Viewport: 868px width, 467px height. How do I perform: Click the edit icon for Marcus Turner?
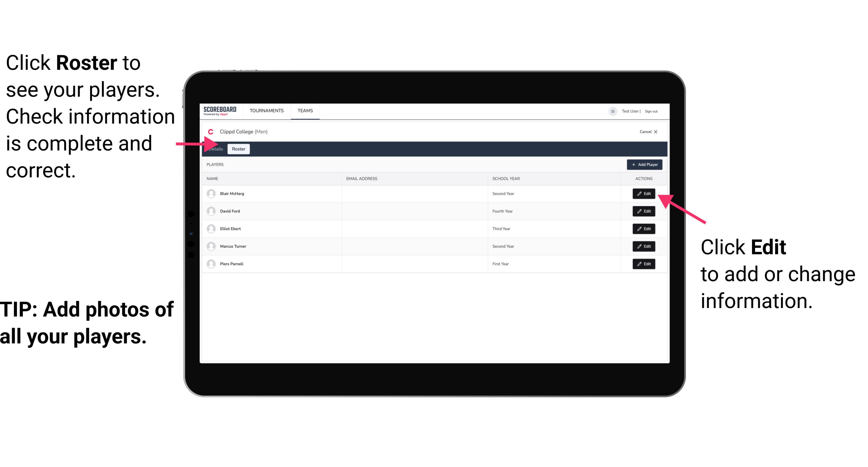(x=644, y=246)
